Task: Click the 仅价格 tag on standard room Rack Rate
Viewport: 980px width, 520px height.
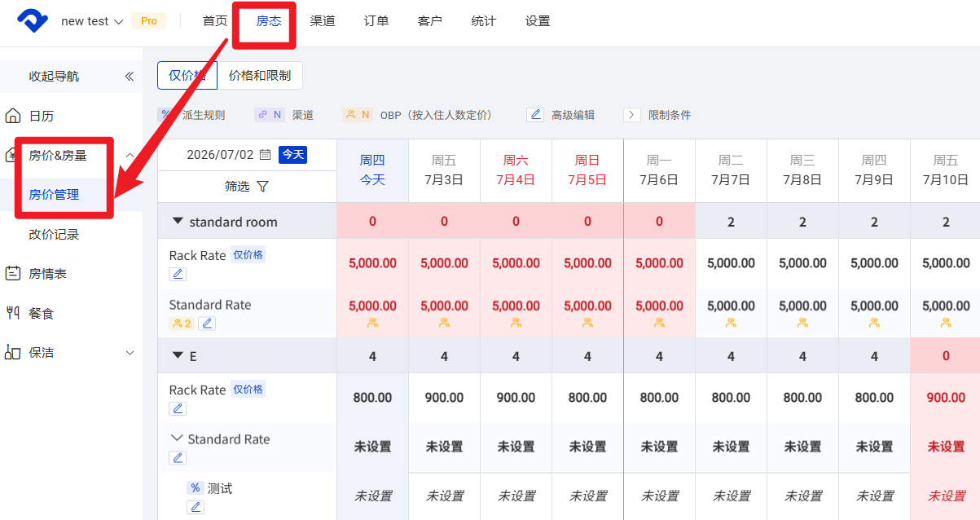Action: [248, 255]
